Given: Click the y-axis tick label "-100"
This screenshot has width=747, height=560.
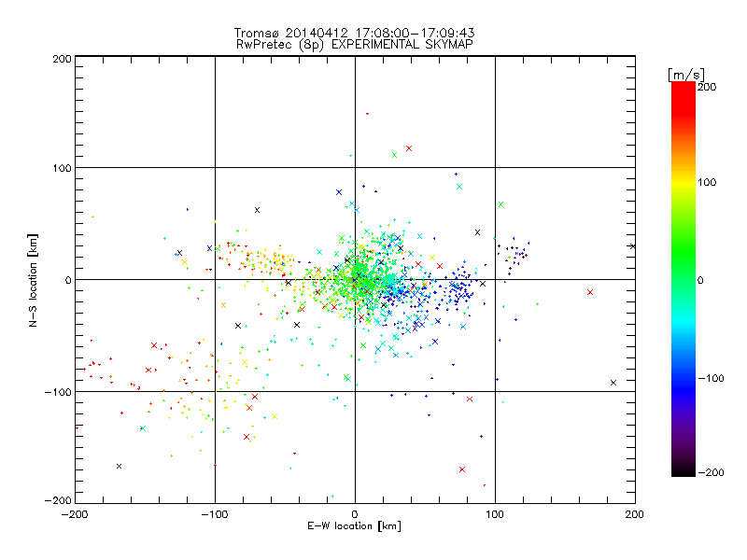Looking at the screenshot, I should pos(58,392).
